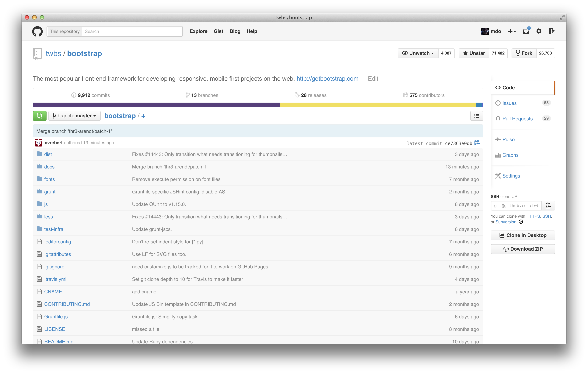The height and width of the screenshot is (374, 588).
Task: Open the Unwatch dropdown
Action: click(x=418, y=53)
